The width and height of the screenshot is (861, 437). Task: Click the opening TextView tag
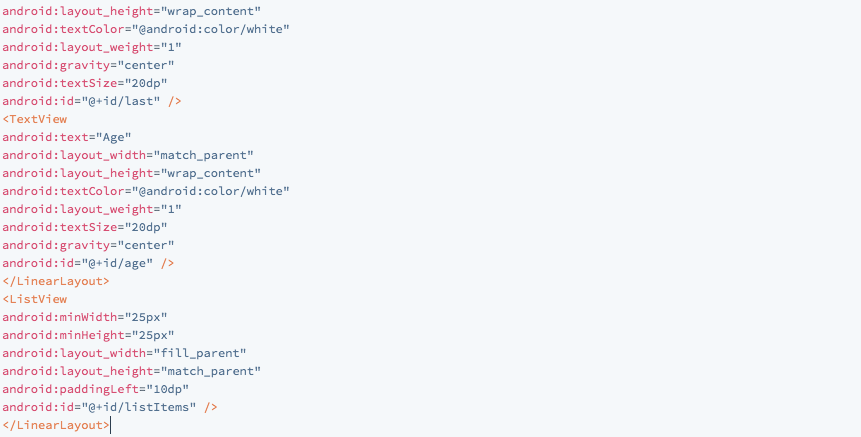pyautogui.click(x=35, y=119)
